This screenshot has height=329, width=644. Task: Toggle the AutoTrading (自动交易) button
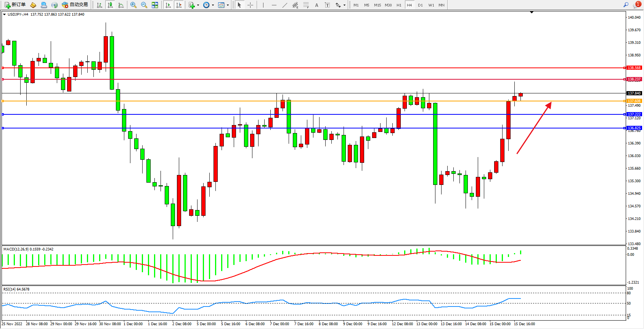click(x=75, y=5)
